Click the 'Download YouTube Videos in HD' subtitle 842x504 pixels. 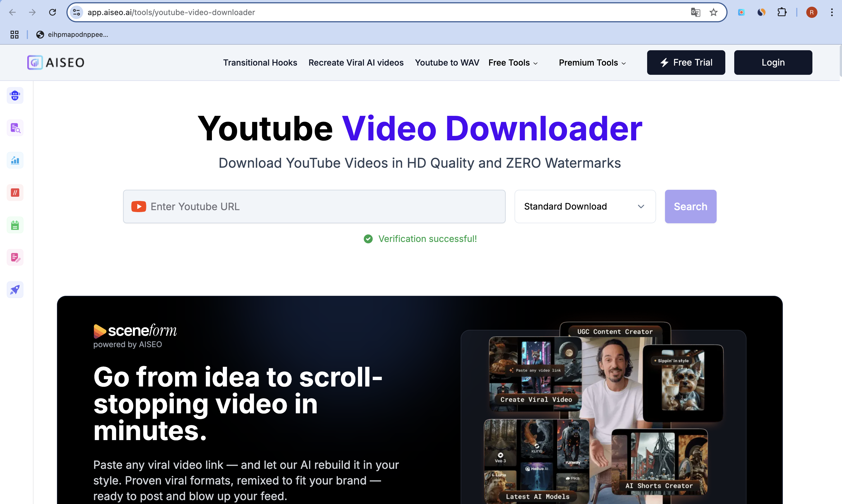420,163
